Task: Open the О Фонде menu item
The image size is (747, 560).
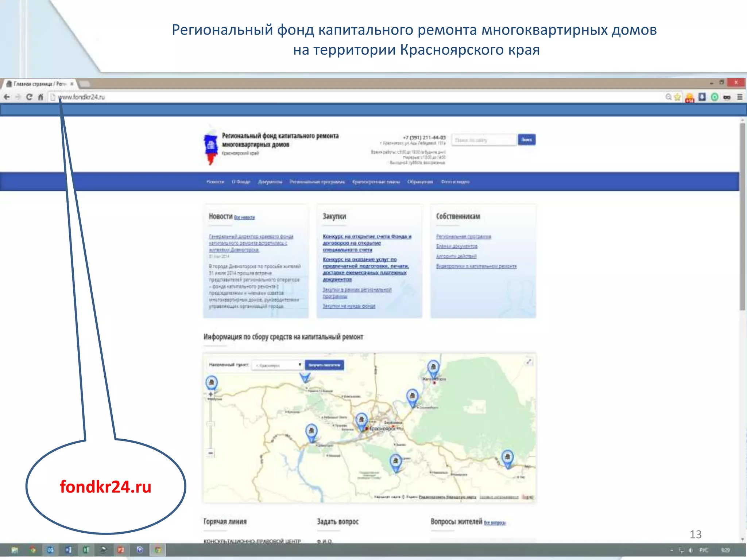Action: click(241, 182)
